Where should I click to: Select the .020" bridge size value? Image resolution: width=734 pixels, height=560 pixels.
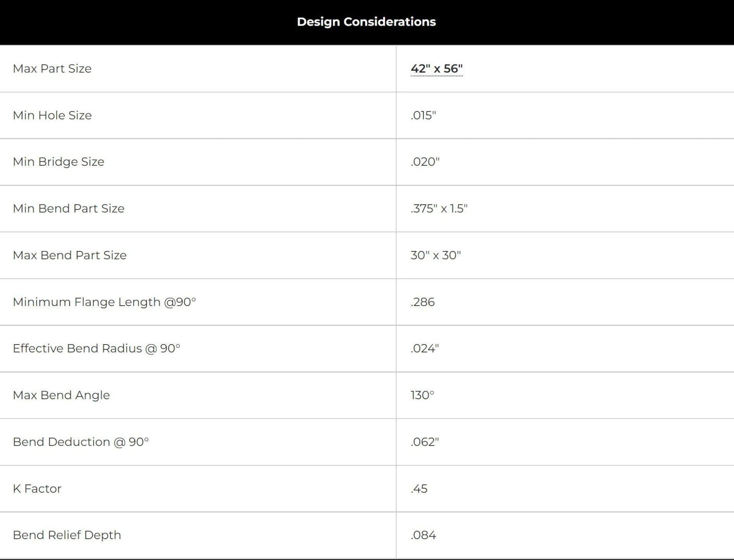pos(425,162)
